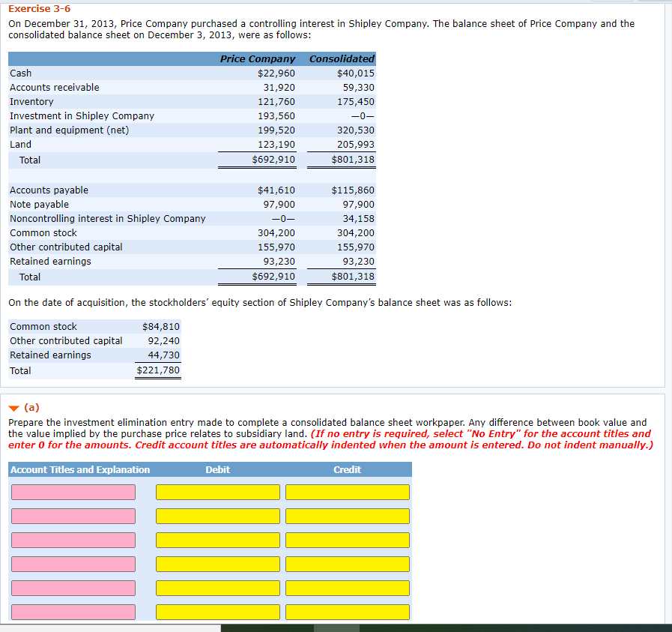
Task: Open the fourth account title dropdown
Action: tap(73, 564)
